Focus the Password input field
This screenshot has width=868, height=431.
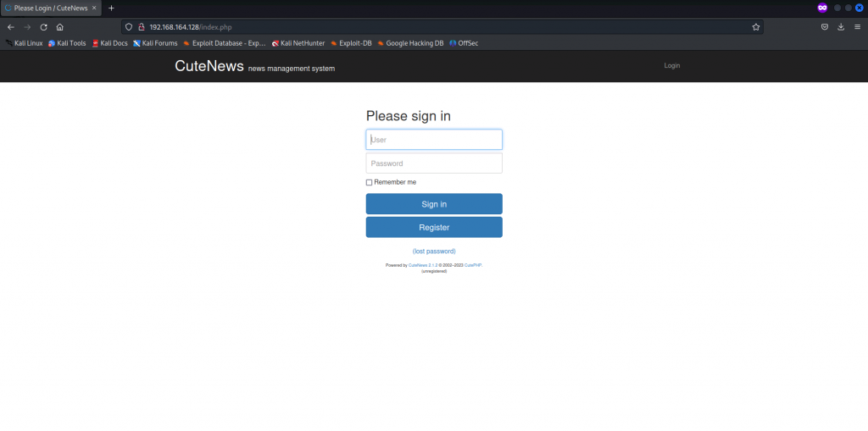pyautogui.click(x=434, y=163)
